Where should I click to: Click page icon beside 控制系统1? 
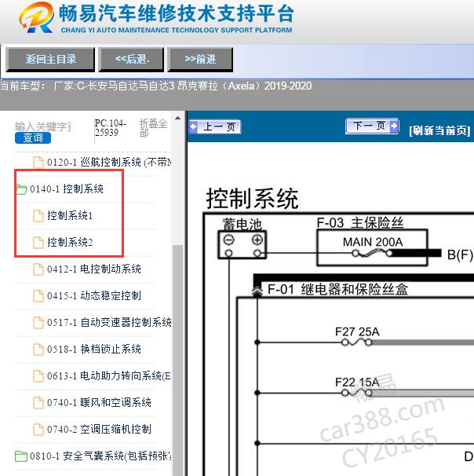coord(38,215)
